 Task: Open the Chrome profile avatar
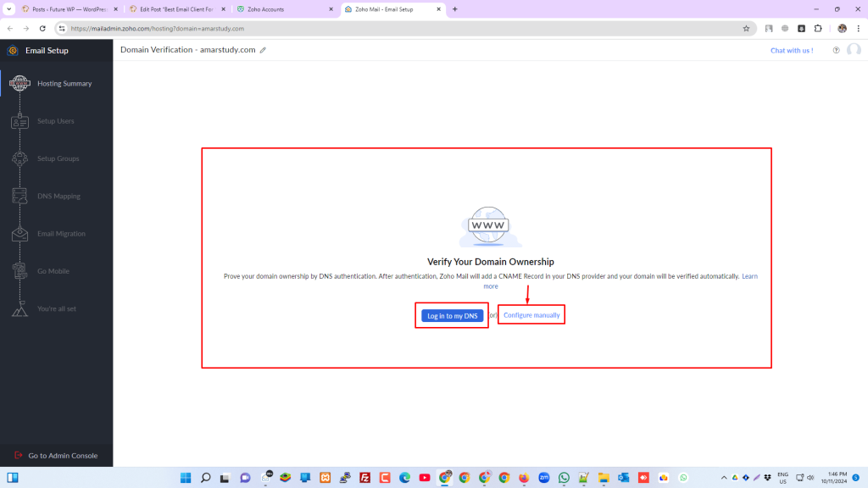pyautogui.click(x=842, y=29)
